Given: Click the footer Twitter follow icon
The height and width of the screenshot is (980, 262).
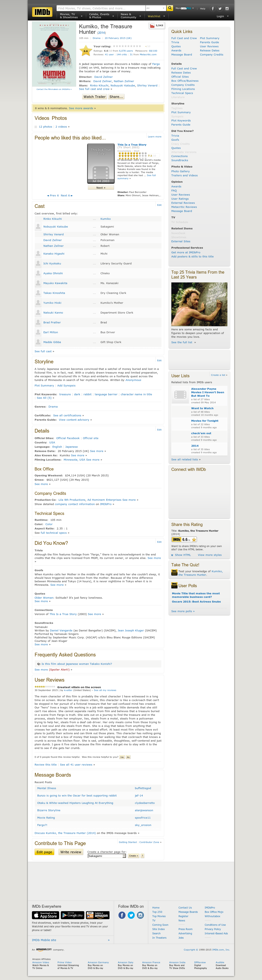Looking at the screenshot, I should 131,915.
